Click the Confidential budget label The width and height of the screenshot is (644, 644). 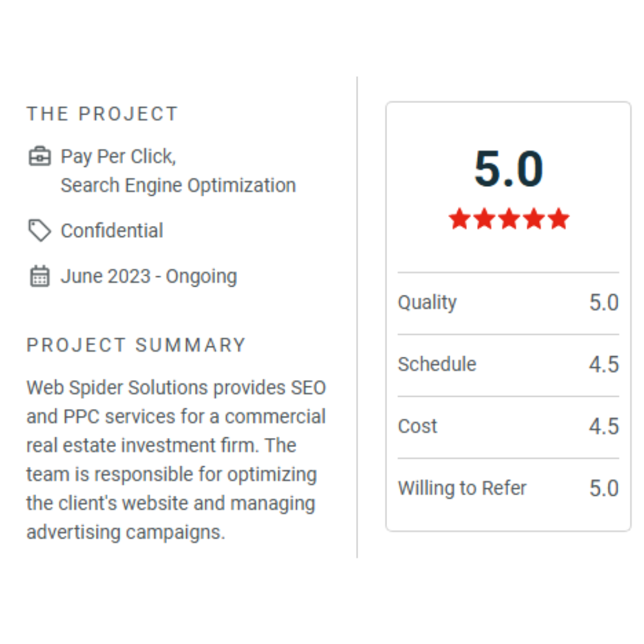(x=112, y=231)
